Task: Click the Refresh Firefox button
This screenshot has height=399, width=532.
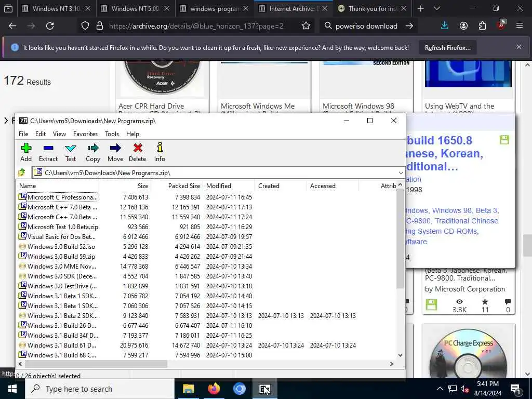Action: coord(447,47)
